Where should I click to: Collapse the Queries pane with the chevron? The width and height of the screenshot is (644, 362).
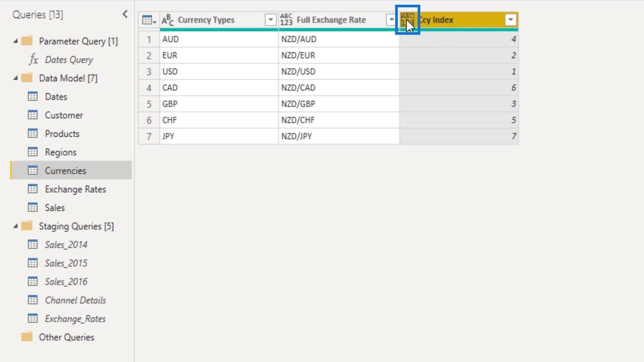125,14
